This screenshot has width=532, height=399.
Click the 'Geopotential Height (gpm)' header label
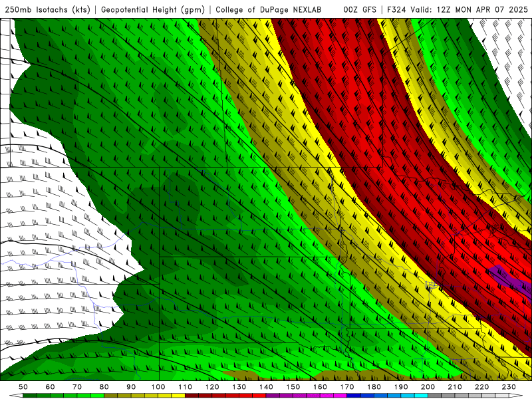153,9
